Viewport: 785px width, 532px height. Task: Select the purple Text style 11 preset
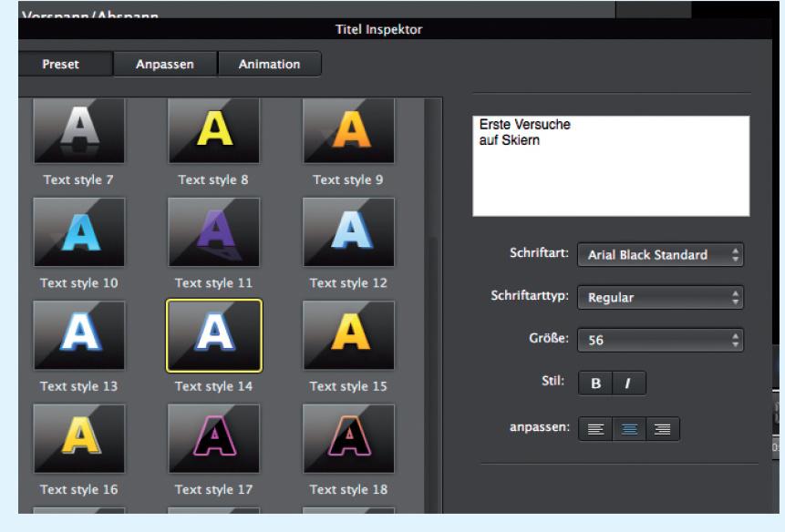213,232
